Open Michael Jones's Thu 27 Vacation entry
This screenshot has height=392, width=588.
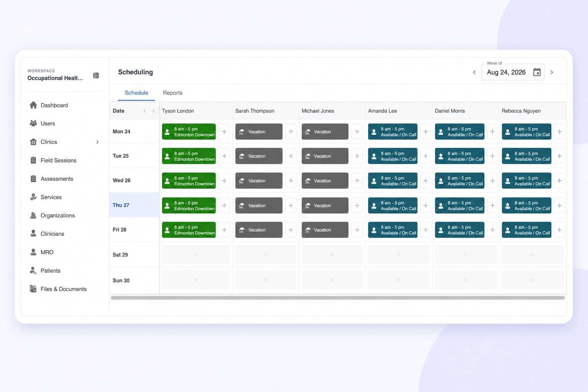pos(325,205)
